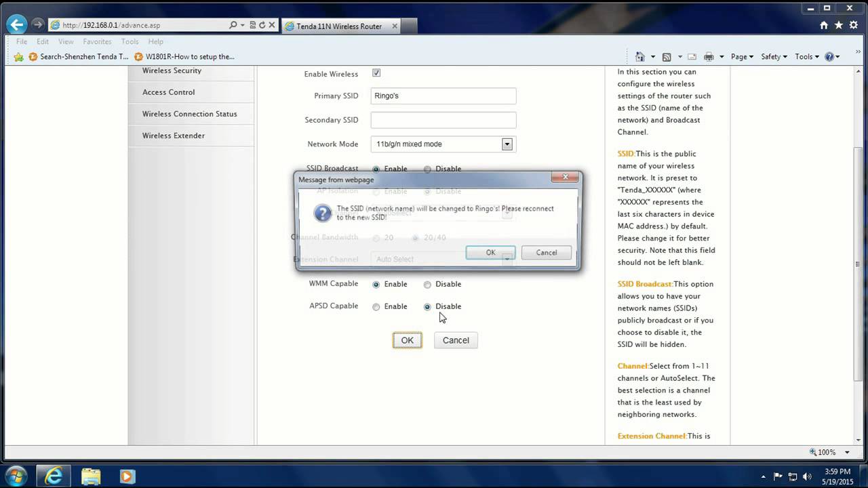Open Favorites star icon at top right
Image resolution: width=868 pixels, height=488 pixels.
[839, 25]
